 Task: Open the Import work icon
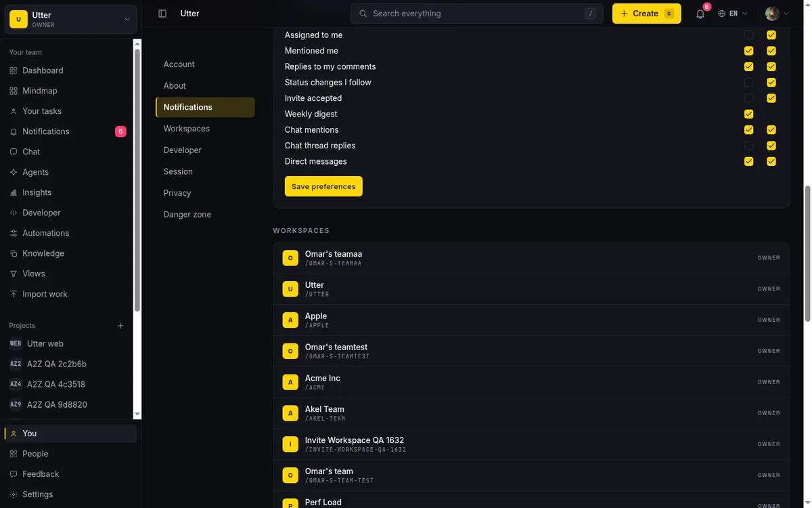14,294
